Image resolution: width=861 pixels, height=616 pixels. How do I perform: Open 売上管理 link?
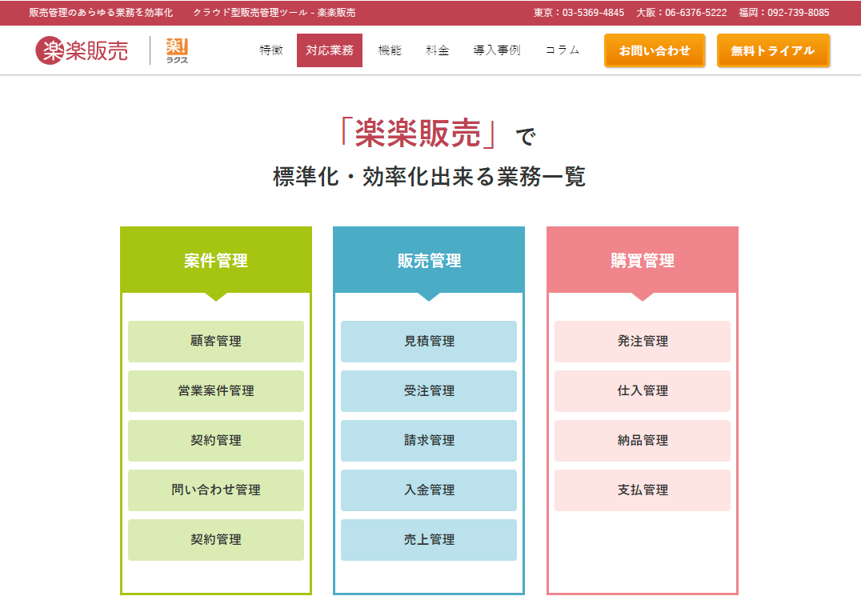point(429,540)
